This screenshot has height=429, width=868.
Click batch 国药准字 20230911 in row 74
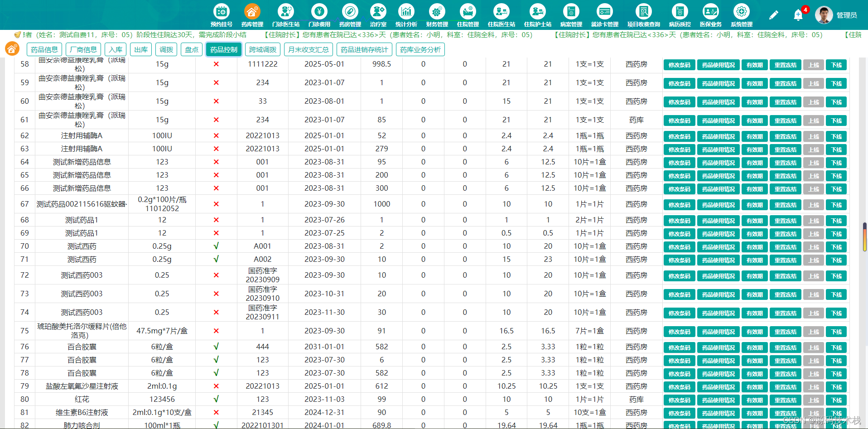(263, 312)
